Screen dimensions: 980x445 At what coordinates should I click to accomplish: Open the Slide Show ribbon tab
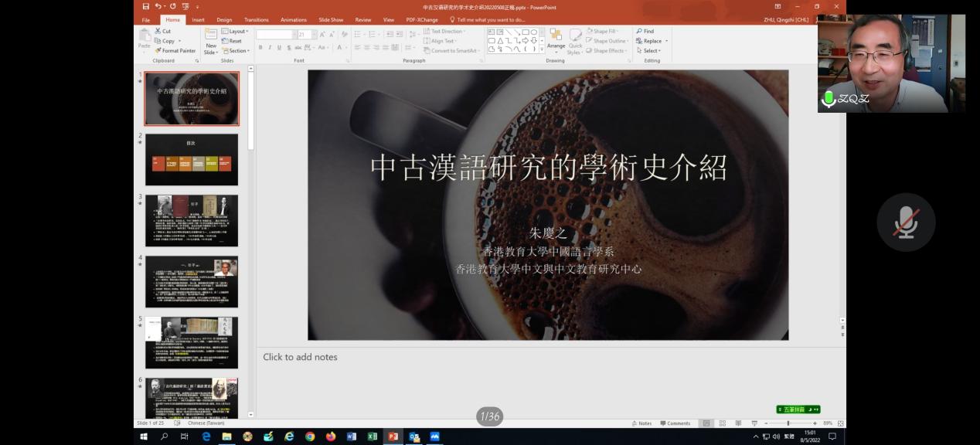coord(331,20)
